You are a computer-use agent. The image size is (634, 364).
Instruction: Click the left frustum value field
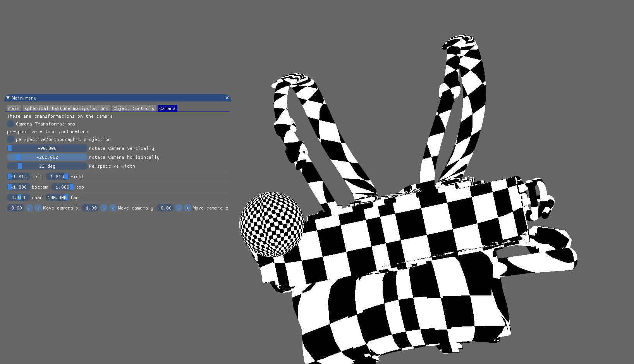click(x=18, y=176)
